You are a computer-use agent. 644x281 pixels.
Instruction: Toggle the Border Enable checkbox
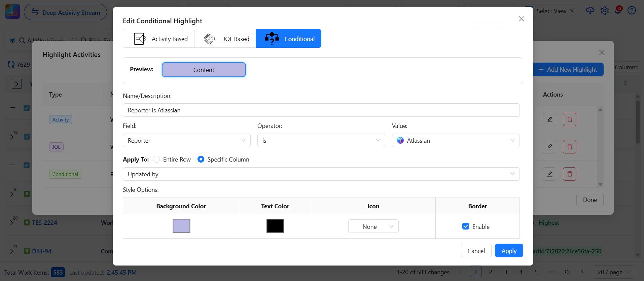click(466, 226)
